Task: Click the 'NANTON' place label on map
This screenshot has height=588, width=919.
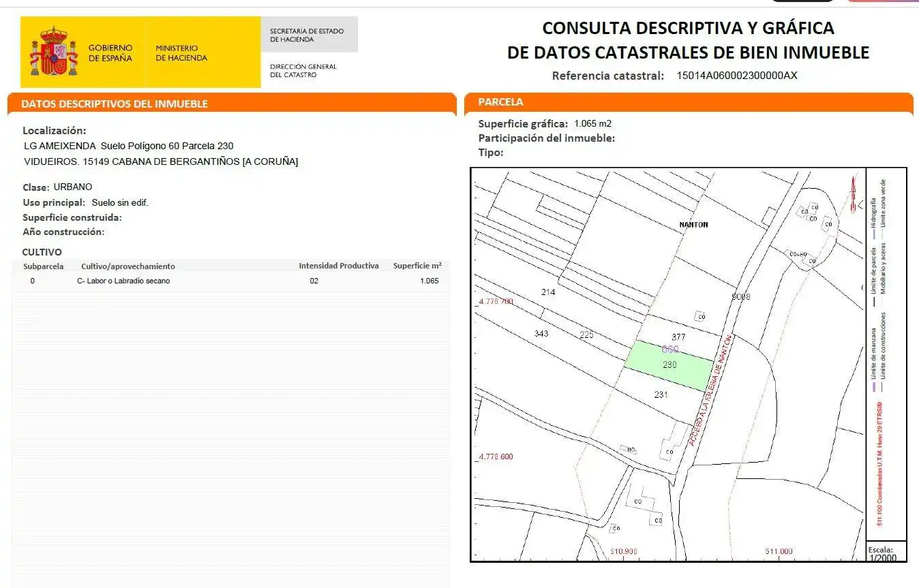Action: [x=693, y=224]
